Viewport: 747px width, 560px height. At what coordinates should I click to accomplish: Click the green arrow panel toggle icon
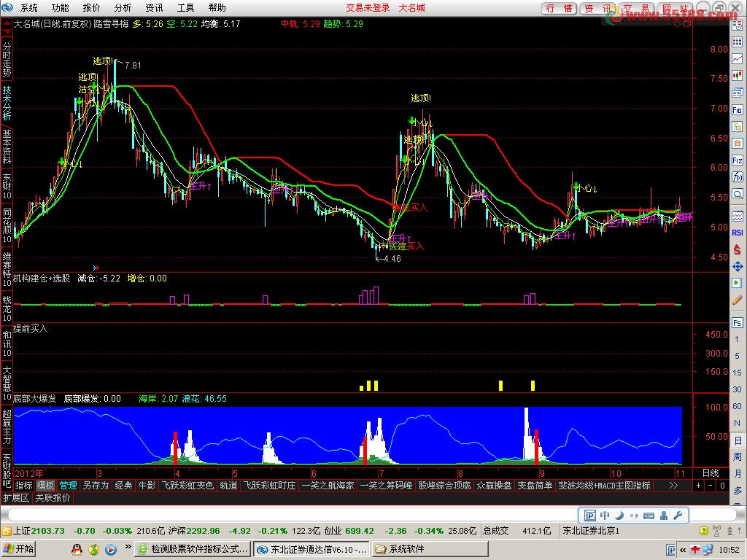click(x=737, y=283)
